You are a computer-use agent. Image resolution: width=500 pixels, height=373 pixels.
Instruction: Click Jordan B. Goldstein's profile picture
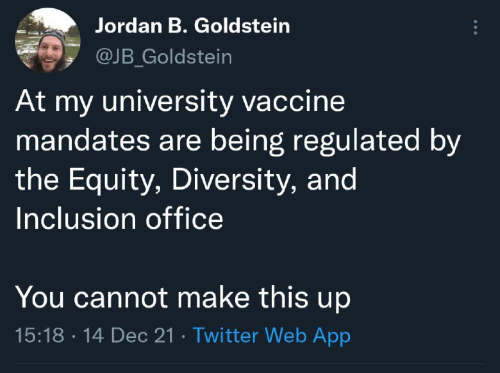pyautogui.click(x=48, y=40)
